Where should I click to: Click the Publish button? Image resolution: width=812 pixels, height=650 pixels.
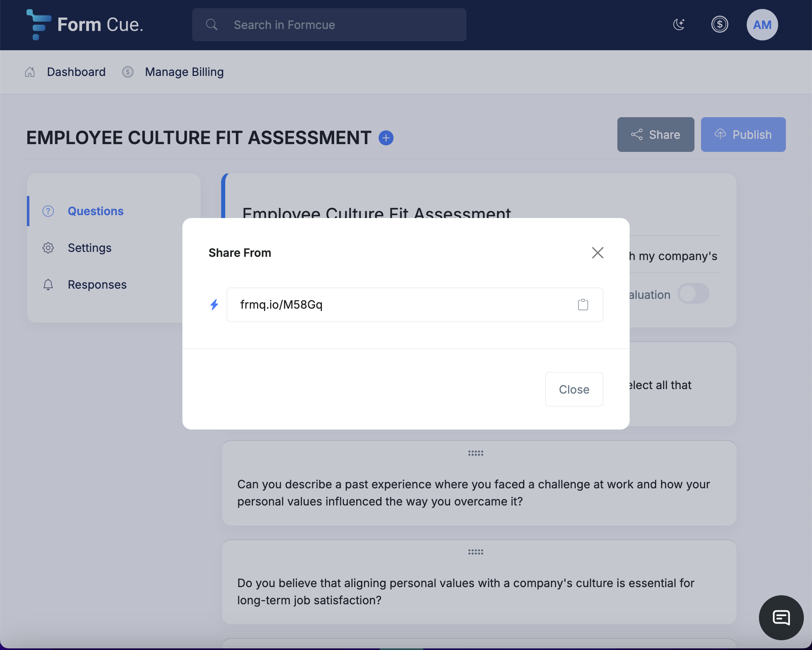tap(743, 135)
